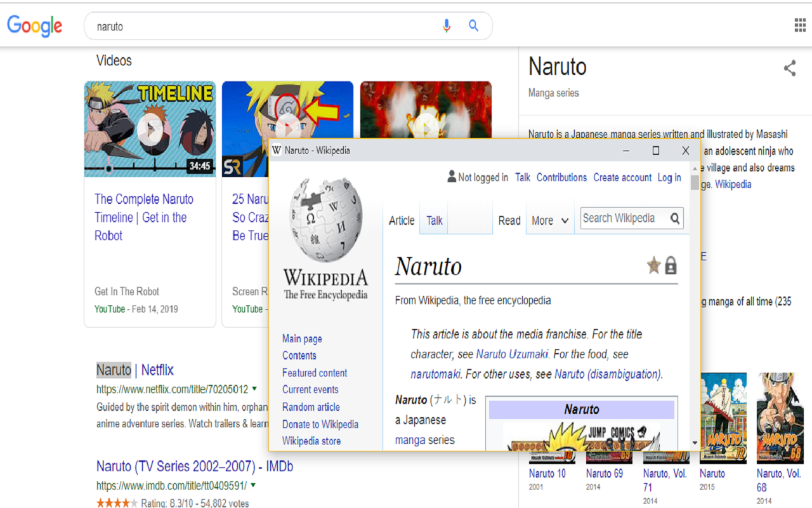
Task: Open Featured content link
Action: coord(315,373)
